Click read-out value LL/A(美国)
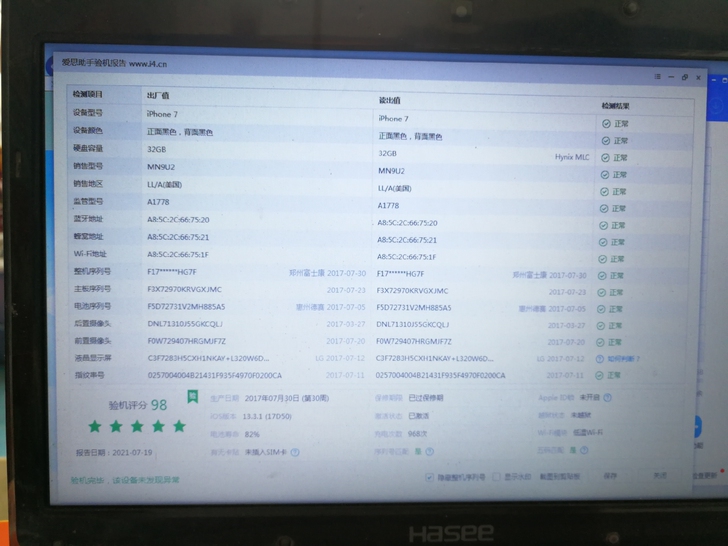The image size is (728, 546). (x=395, y=188)
